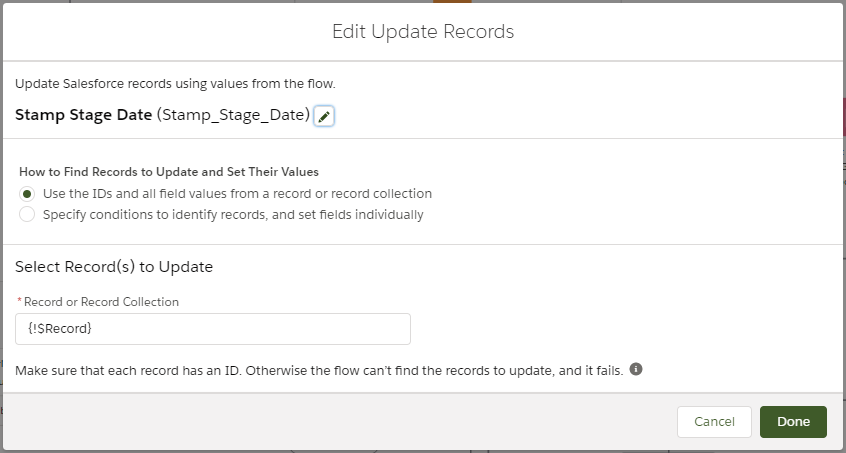Click the info icon after the ID warning
The image size is (846, 453).
(x=636, y=369)
